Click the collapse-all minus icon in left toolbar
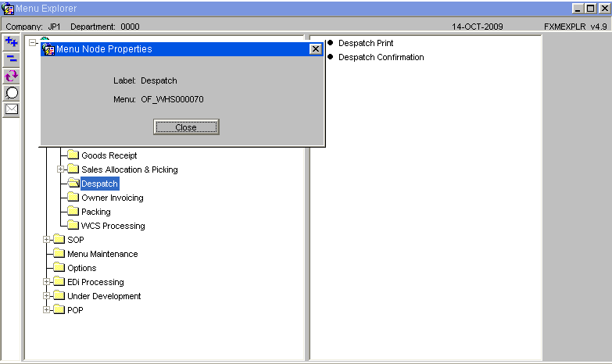The width and height of the screenshot is (612, 364). click(11, 59)
